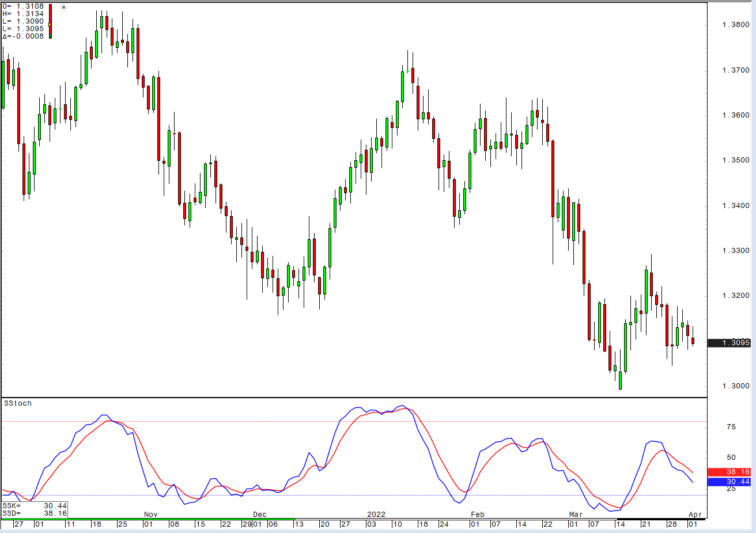756x533 pixels.
Task: Click the red and green price range bar
Action: [50, 14]
